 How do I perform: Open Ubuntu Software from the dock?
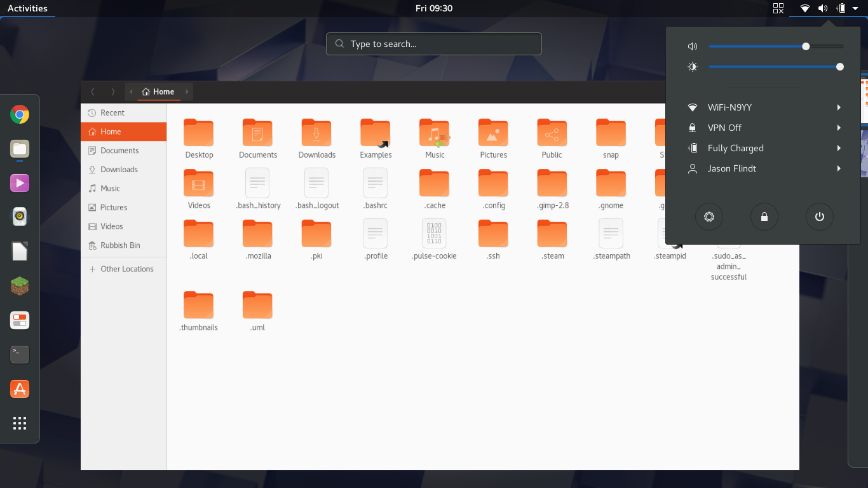(x=19, y=389)
